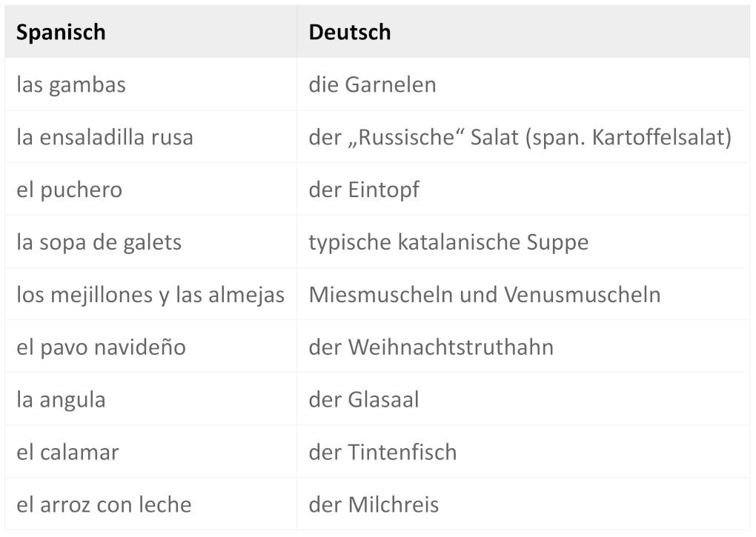Click the "der Eintopf" cell
756x537 pixels.
[364, 190]
